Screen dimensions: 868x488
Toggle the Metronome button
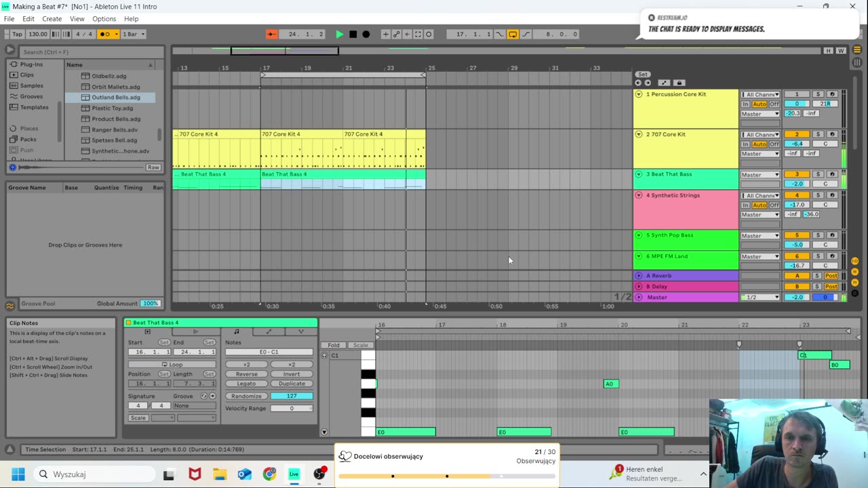108,34
